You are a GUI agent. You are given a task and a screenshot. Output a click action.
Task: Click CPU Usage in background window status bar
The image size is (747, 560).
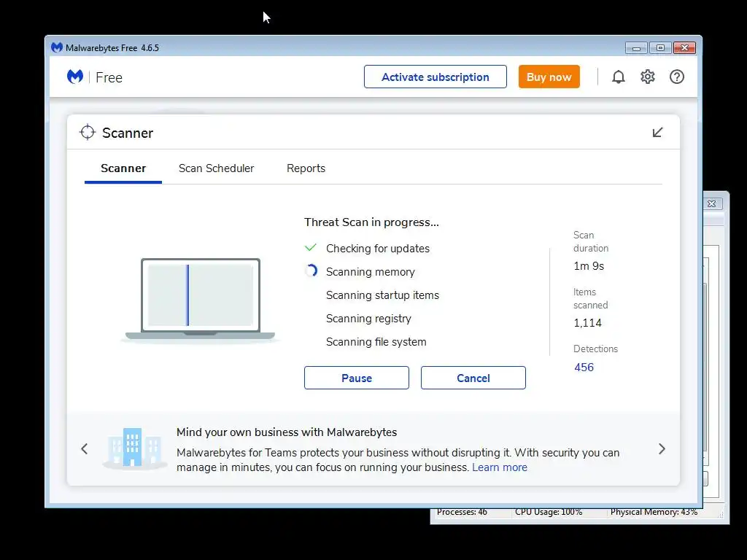pyautogui.click(x=549, y=513)
